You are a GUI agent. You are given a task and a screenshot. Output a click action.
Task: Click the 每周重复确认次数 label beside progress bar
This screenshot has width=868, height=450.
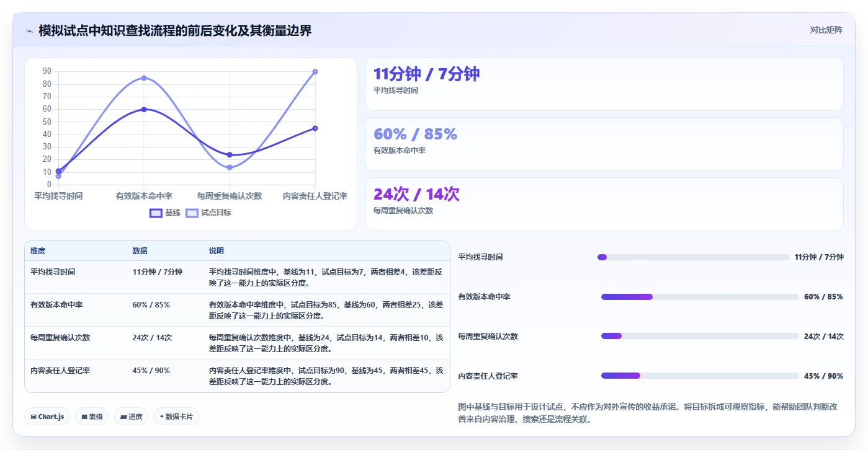[488, 337]
